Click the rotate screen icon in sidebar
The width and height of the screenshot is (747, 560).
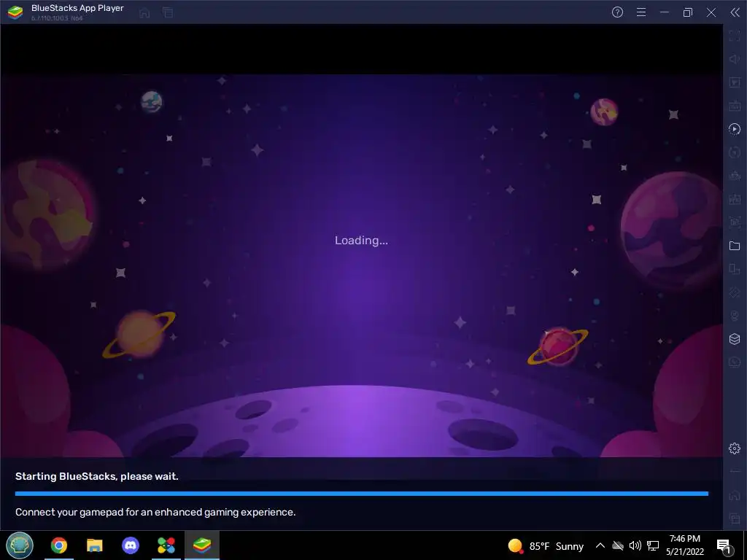click(x=735, y=269)
